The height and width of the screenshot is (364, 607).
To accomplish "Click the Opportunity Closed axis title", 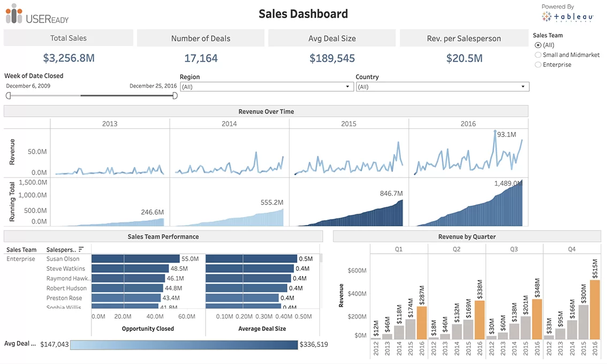I will (x=148, y=329).
